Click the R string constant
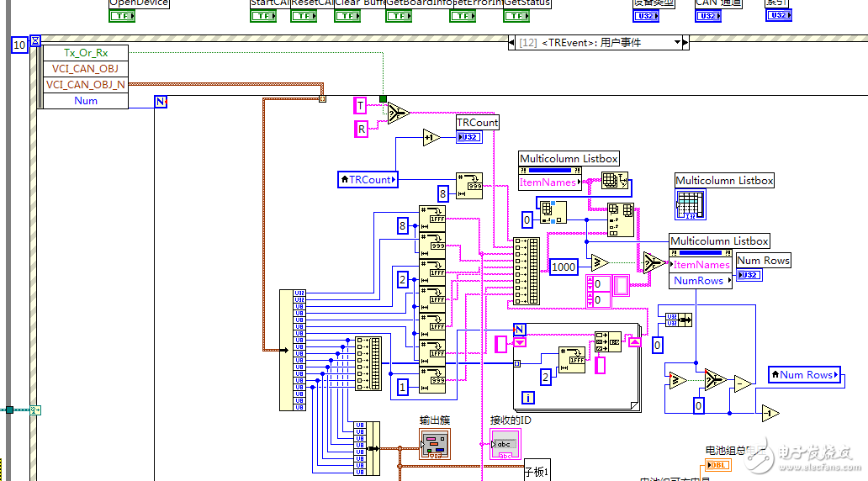The width and height of the screenshot is (868, 481). click(x=361, y=129)
